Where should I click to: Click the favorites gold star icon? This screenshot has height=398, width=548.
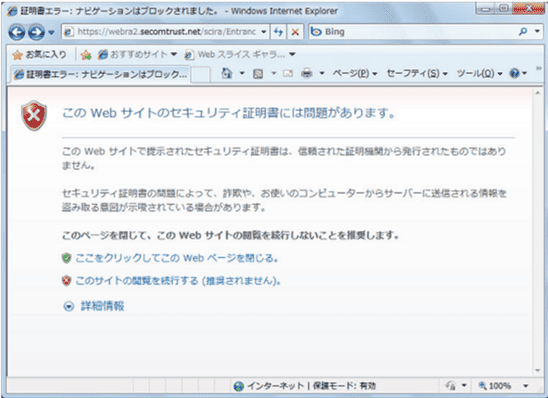tap(17, 55)
